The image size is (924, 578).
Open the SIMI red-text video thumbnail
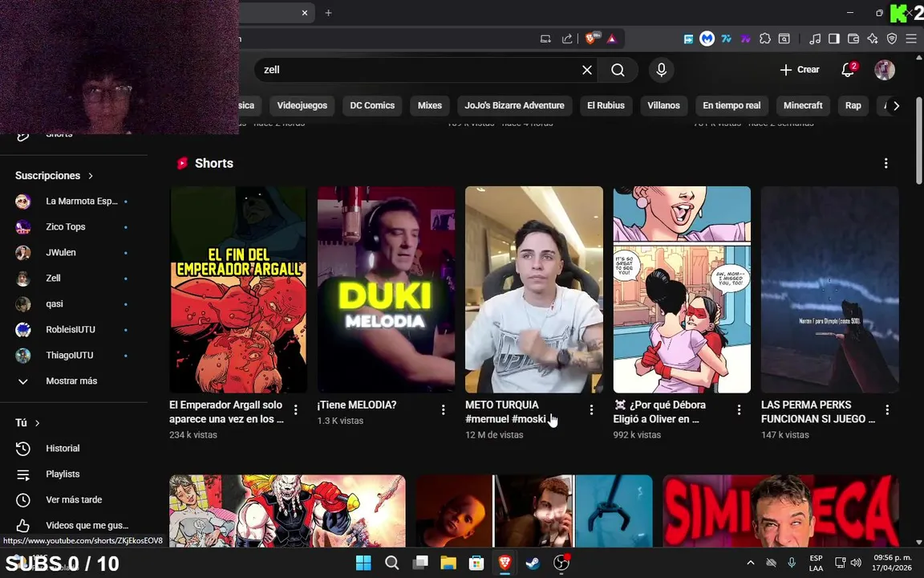pyautogui.click(x=780, y=511)
